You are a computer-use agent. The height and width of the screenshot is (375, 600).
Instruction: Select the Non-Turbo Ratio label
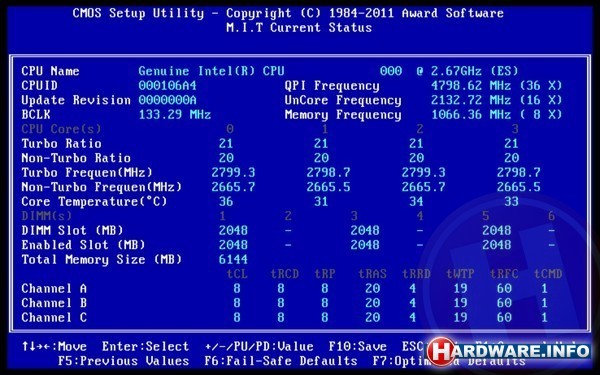click(x=76, y=158)
